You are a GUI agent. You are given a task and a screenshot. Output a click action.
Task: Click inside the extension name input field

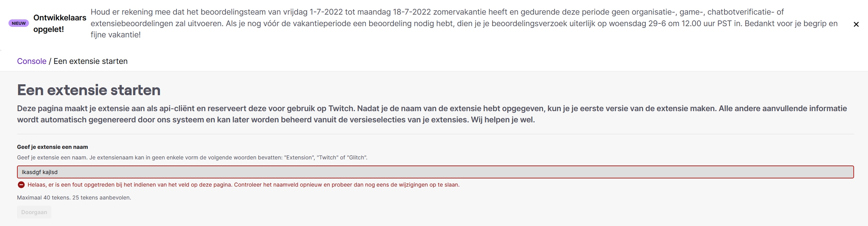[x=436, y=172]
